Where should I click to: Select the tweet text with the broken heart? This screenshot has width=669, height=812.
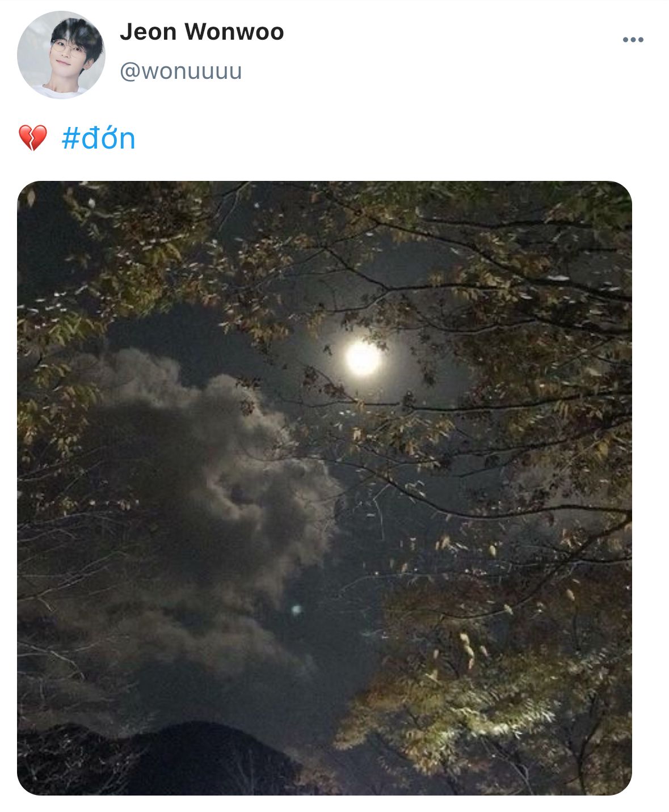click(77, 138)
